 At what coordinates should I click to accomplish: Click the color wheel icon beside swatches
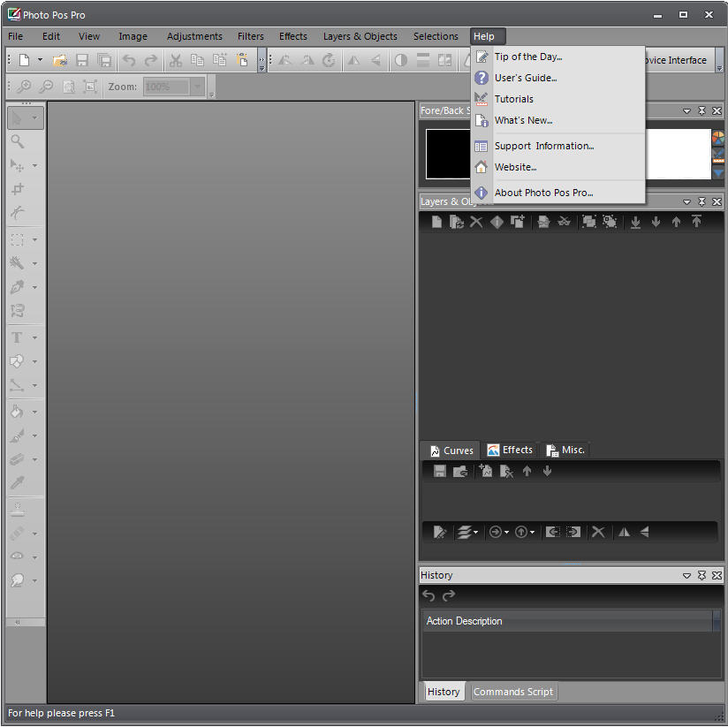coord(717,138)
